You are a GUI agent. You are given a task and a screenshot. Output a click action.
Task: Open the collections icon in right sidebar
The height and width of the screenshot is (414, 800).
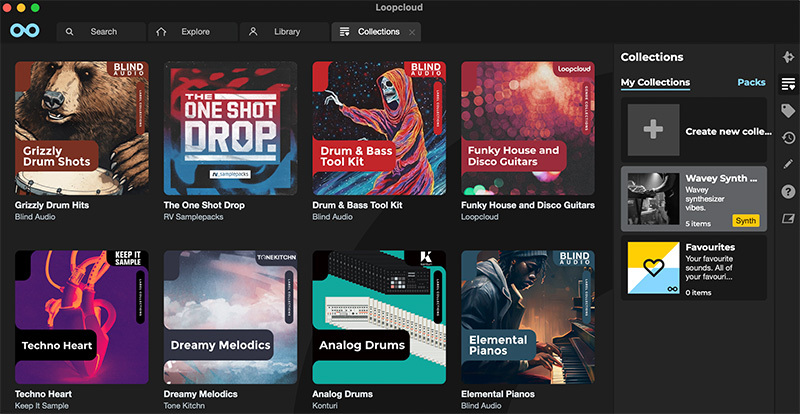788,83
